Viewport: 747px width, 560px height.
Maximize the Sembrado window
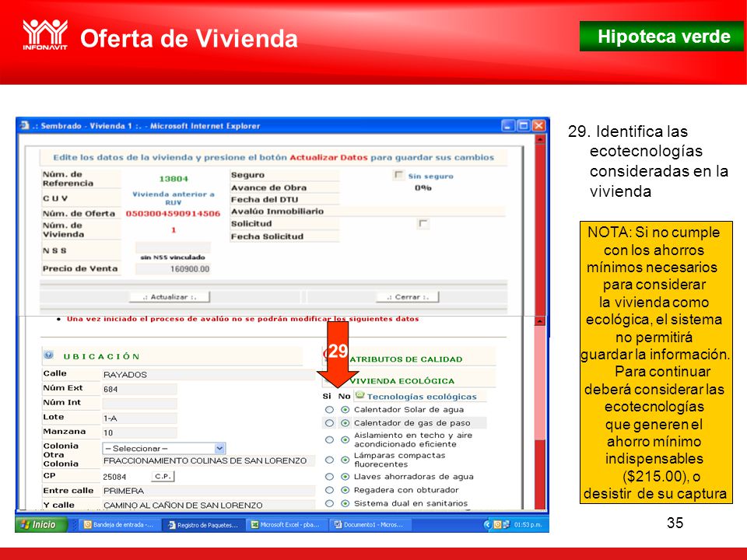click(x=524, y=126)
